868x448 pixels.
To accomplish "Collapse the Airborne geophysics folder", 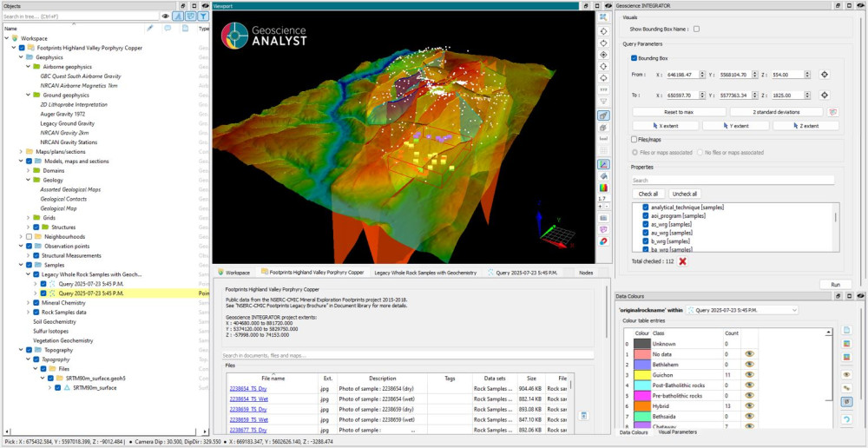I will pyautogui.click(x=28, y=66).
